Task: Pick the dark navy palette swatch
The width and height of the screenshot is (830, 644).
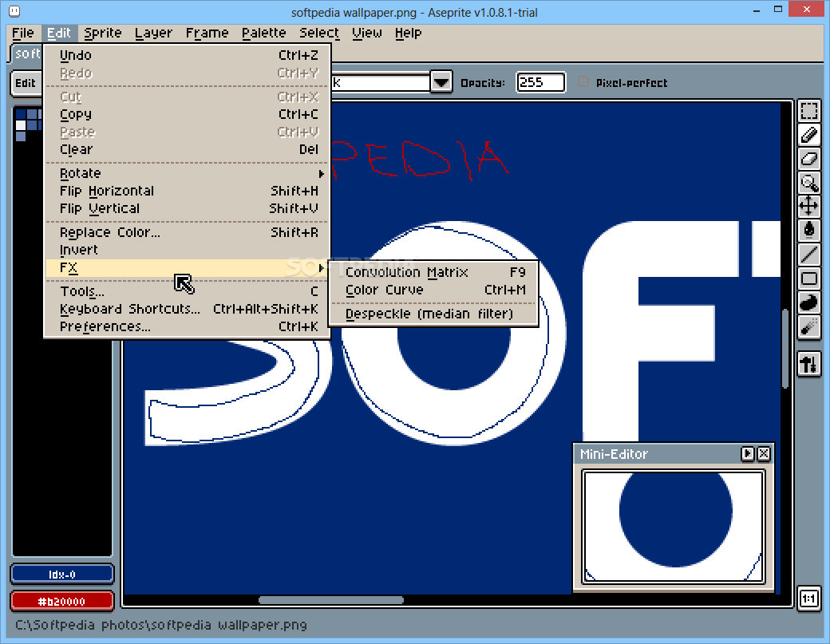Action: 21,114
